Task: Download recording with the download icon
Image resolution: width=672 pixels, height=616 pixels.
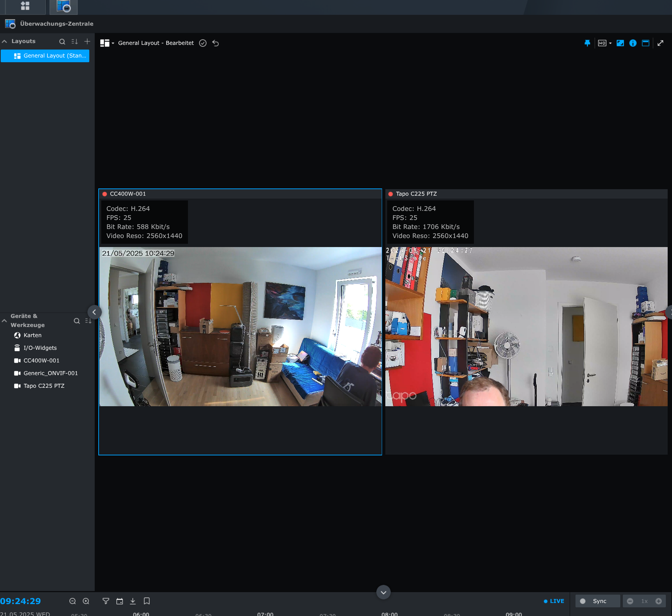Action: 133,601
